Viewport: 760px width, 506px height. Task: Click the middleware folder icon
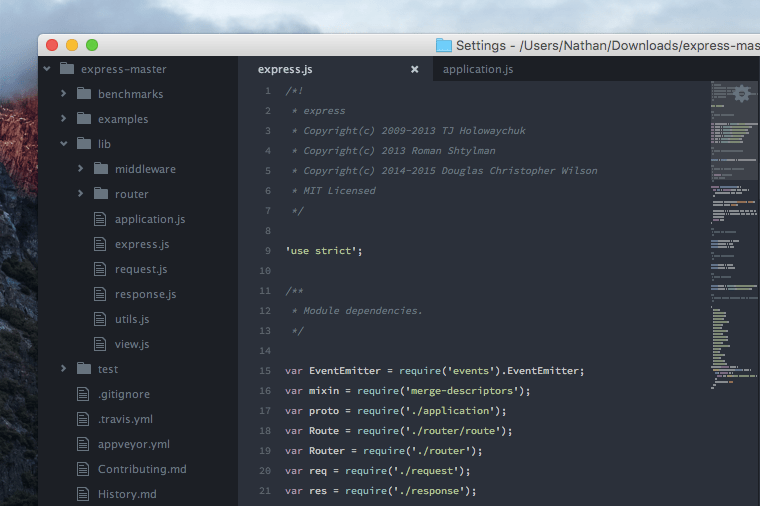coord(101,168)
